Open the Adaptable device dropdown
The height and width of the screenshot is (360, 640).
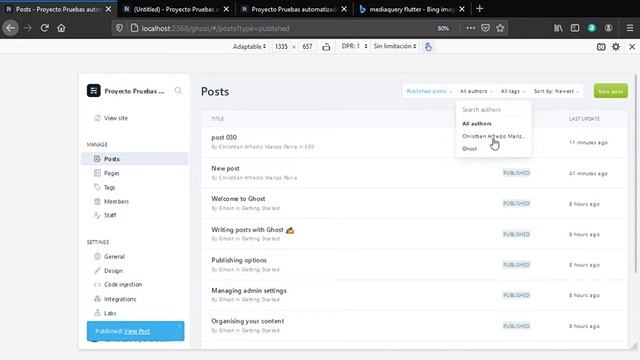click(x=249, y=47)
